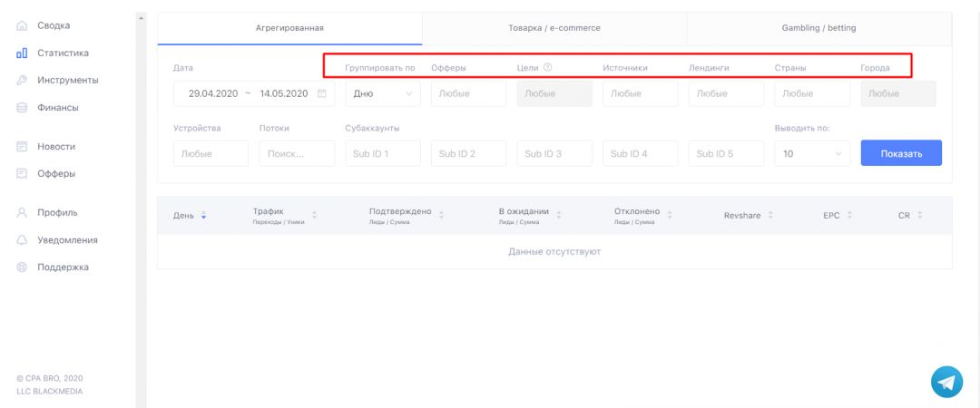The height and width of the screenshot is (408, 980).
Task: Open Инструменты in sidebar menu
Action: click(67, 80)
